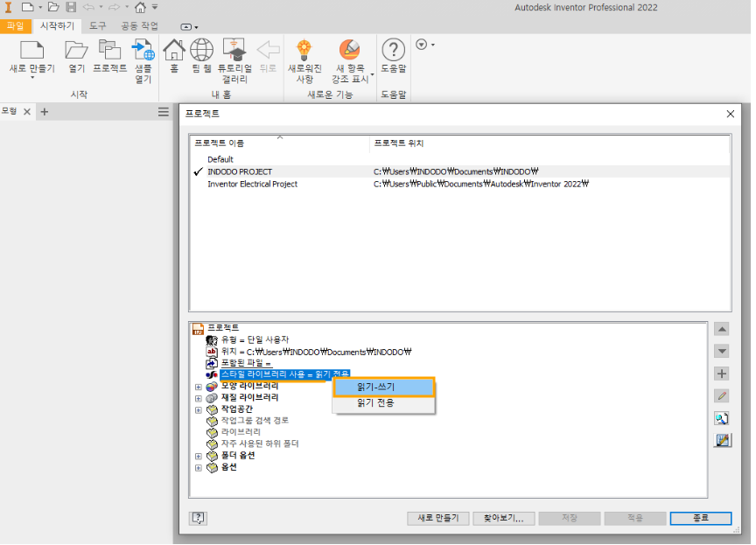Open the New dropdown arrow in quick access toolbar
Viewport: 756px width, 545px height.
40,7
